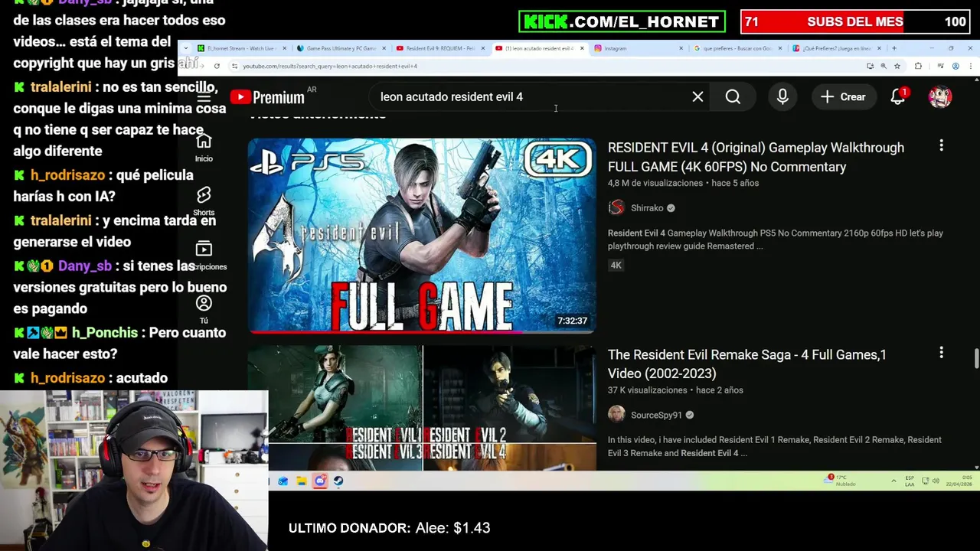This screenshot has width=980, height=551.
Task: Click the Crear button
Action: pos(843,97)
